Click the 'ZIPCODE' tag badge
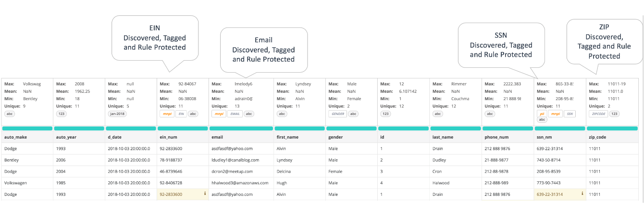This screenshot has width=644, height=205. point(598,114)
